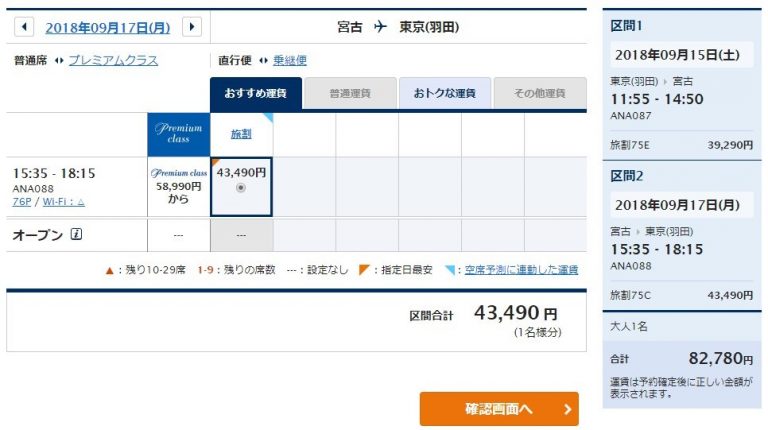Click the 確認画面へ button

click(x=499, y=409)
